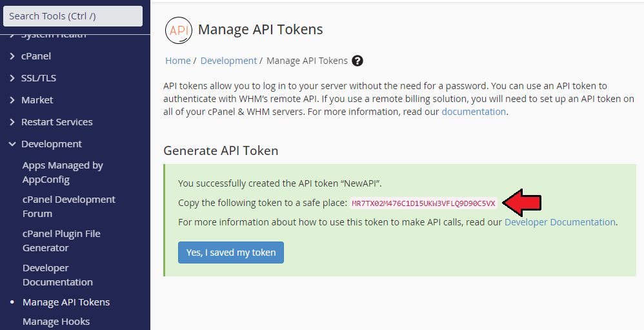Click the help question mark icon
This screenshot has width=644, height=330.
357,61
